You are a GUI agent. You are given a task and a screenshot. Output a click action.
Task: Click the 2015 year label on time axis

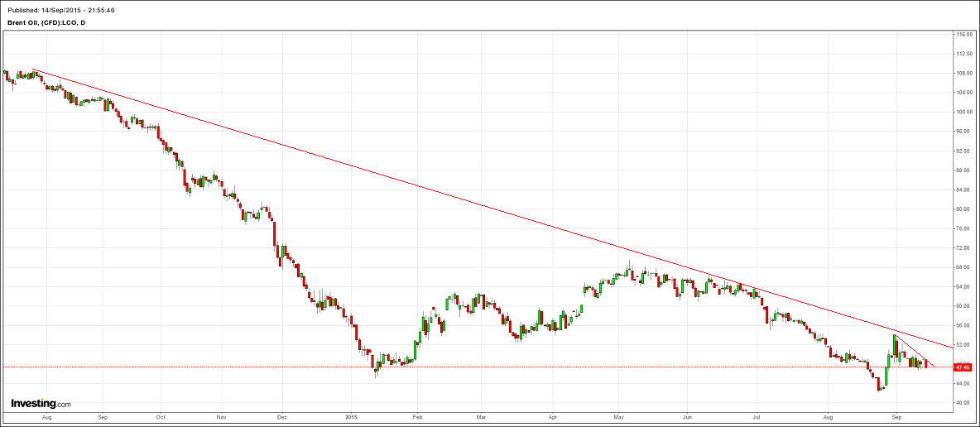[353, 419]
